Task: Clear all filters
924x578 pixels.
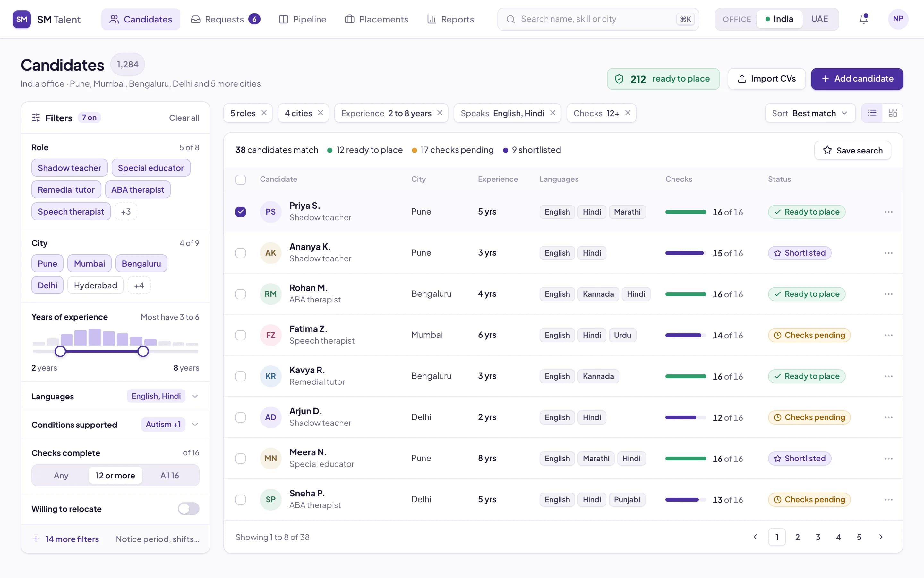Action: click(x=184, y=118)
